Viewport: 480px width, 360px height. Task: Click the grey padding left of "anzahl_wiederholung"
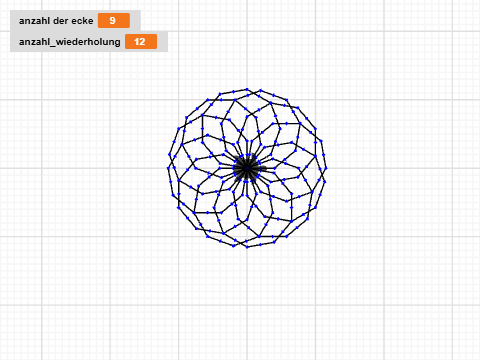point(14,42)
